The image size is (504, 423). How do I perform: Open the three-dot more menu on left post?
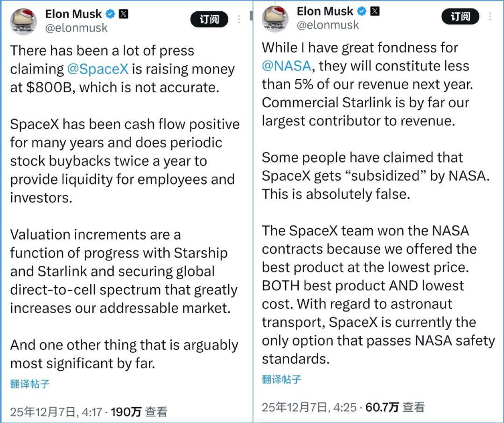pyautogui.click(x=239, y=19)
